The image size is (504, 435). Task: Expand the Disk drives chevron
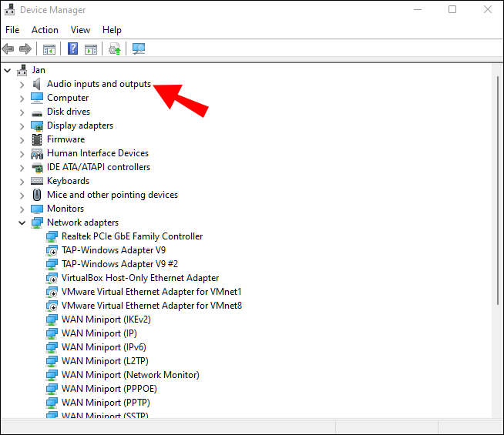(x=22, y=112)
